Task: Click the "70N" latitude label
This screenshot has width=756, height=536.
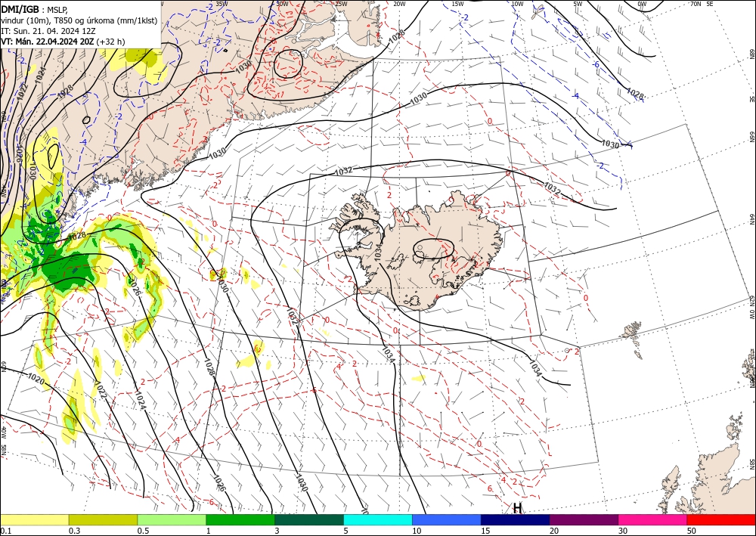Action: pos(696,4)
